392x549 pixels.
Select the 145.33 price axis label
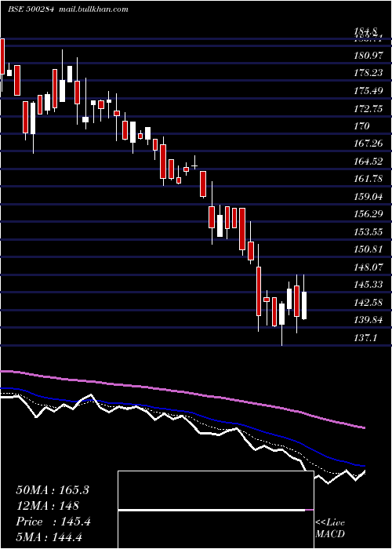click(368, 285)
